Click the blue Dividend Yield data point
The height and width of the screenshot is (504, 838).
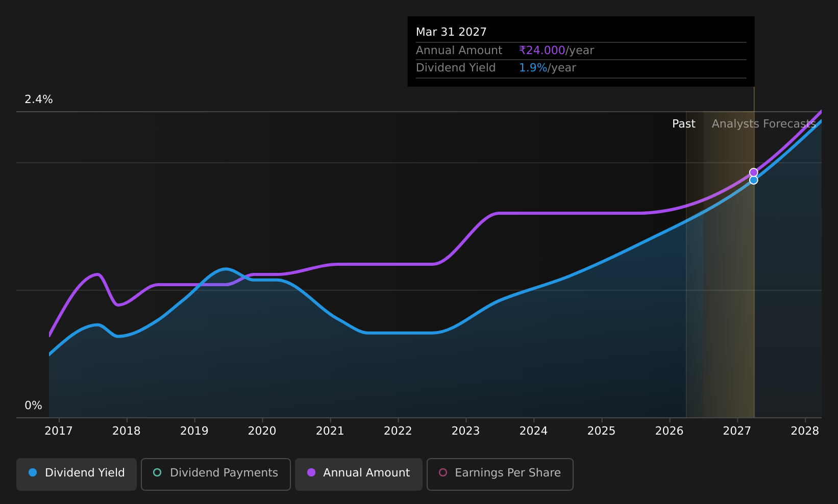(753, 180)
